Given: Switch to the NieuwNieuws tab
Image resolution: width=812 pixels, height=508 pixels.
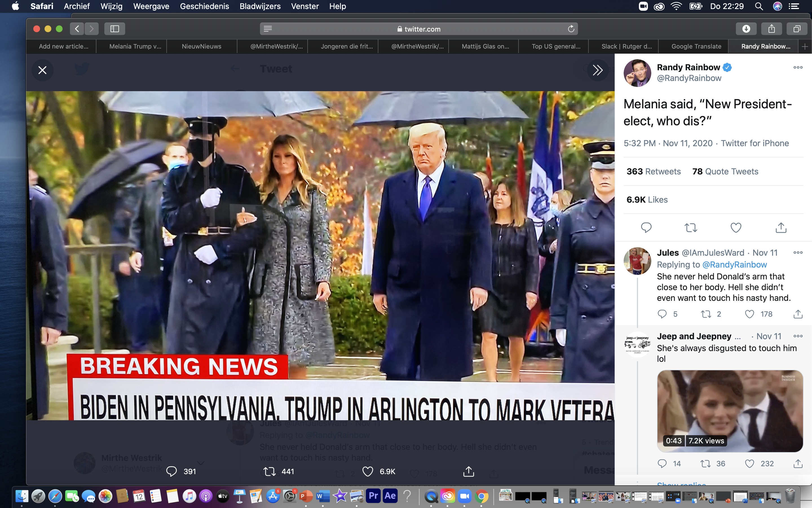Looking at the screenshot, I should [201, 46].
